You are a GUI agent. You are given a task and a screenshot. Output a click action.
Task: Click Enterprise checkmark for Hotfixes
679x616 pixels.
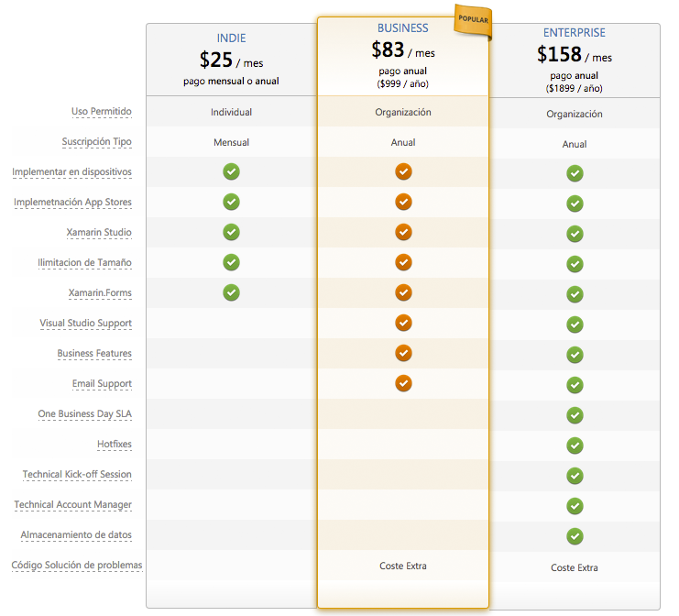pos(575,445)
